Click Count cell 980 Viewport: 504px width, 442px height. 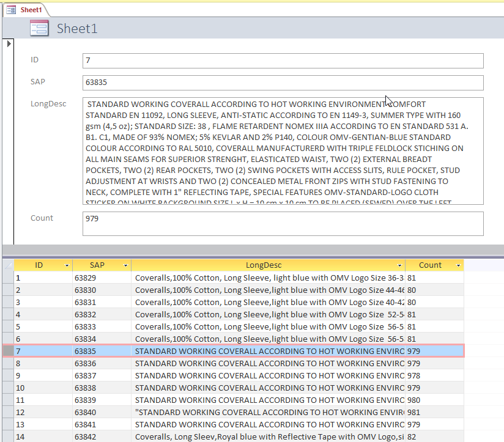tap(434, 400)
